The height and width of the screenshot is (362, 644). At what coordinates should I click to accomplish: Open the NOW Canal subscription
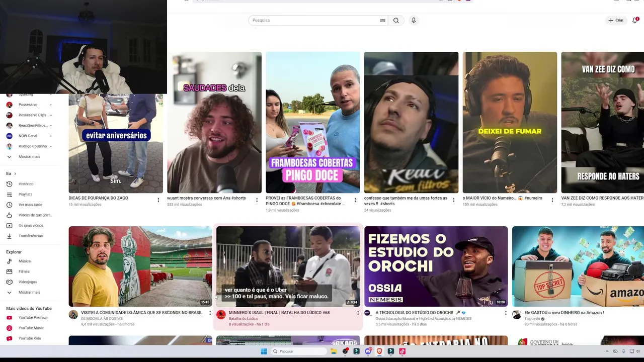click(28, 136)
